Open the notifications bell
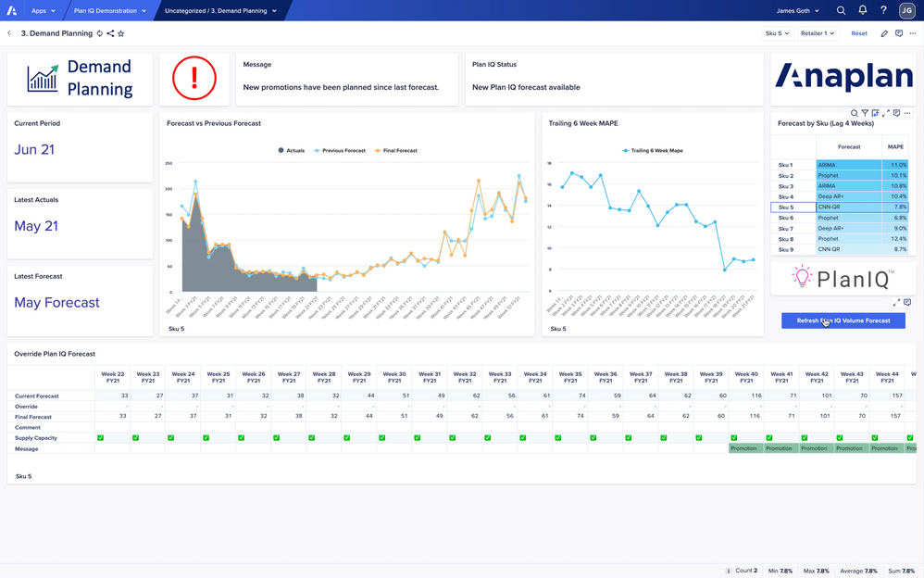This screenshot has width=924, height=578. (862, 11)
